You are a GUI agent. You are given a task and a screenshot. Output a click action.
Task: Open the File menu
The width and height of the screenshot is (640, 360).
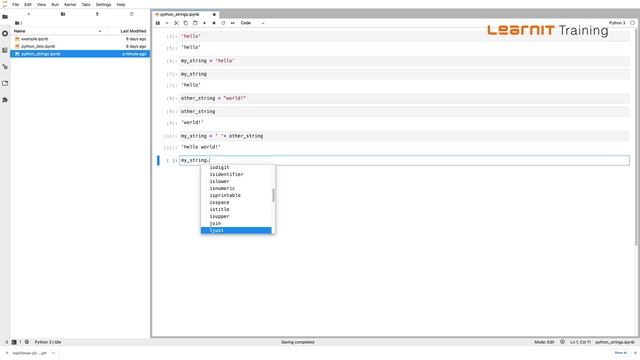16,4
